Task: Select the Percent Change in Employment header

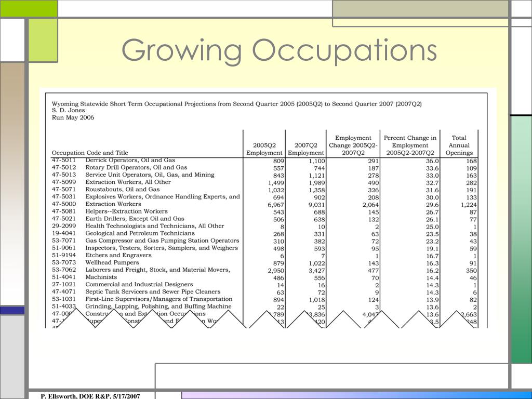Action: 410,145
